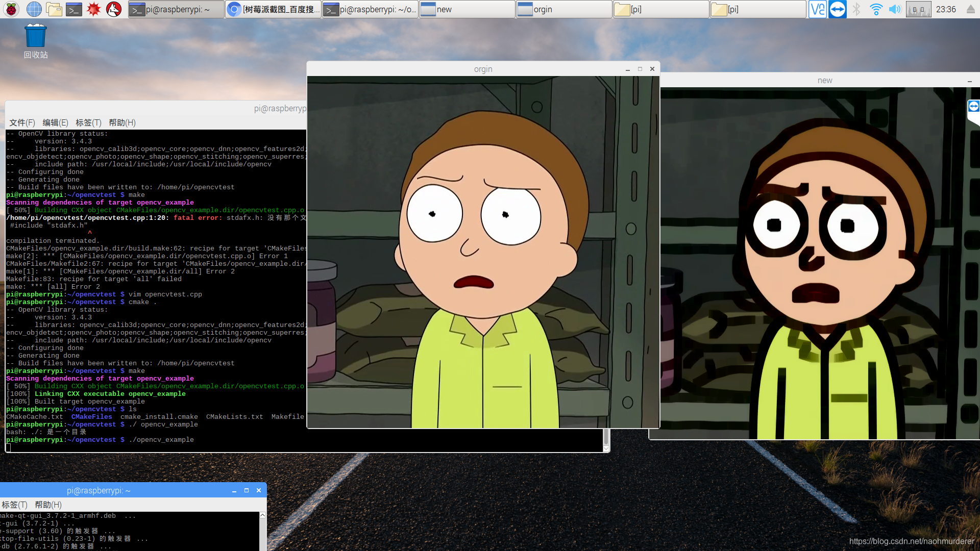980x551 pixels.
Task: Click the "compilation terminated." line
Action: click(53, 241)
